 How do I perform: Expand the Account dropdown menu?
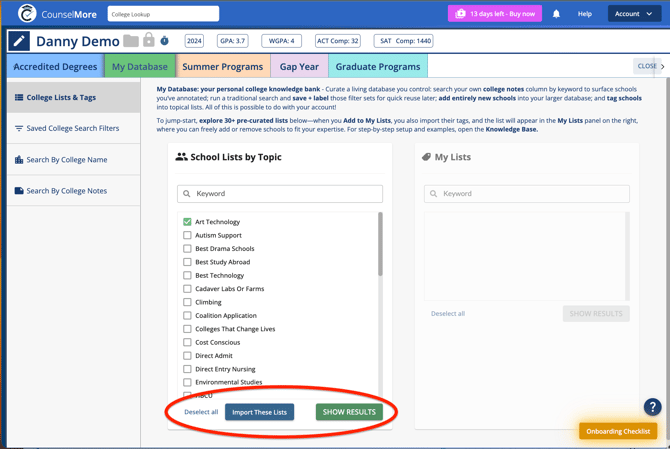(634, 14)
